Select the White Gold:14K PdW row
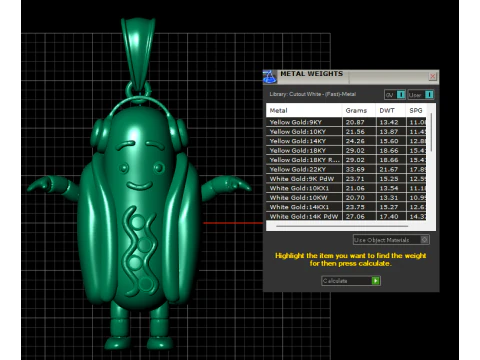The height and width of the screenshot is (360, 480). click(x=346, y=216)
